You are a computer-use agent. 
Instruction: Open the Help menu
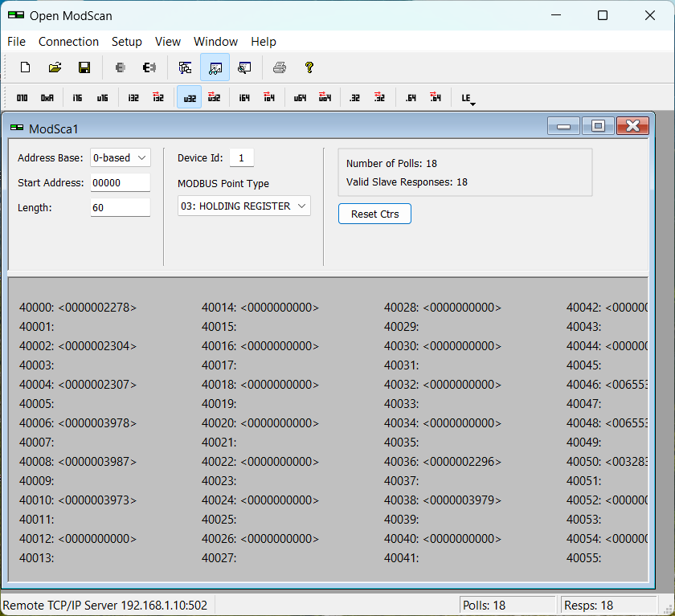click(x=264, y=42)
